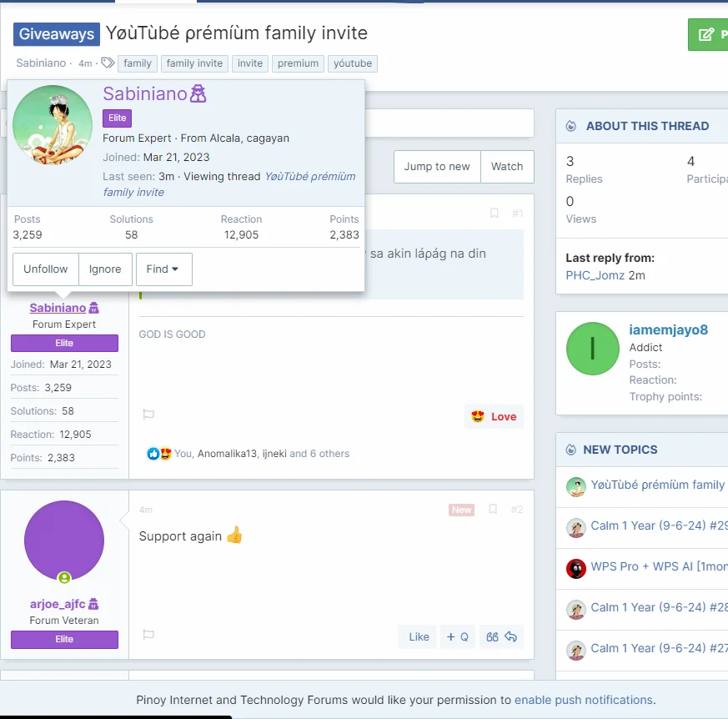Open arjoe_ajfc's purple avatar
The width and height of the screenshot is (728, 719).
(64, 541)
